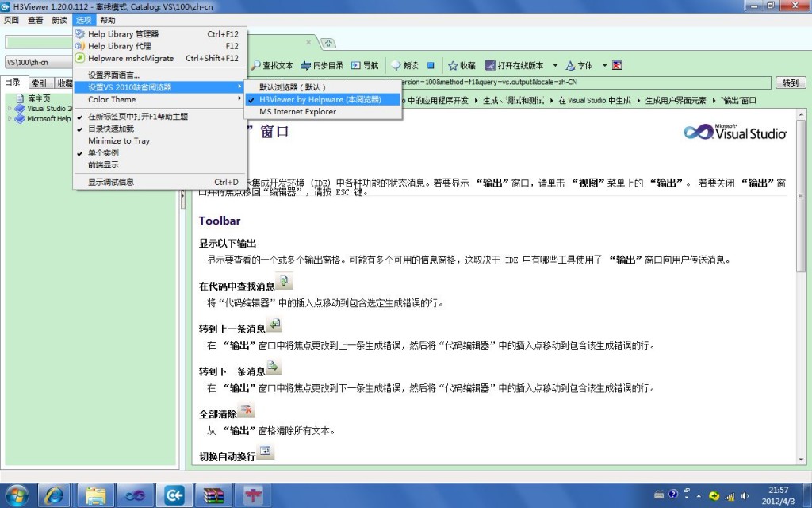Toggle Minimize to Tray option
Image resolution: width=812 pixels, height=508 pixels.
click(x=160, y=140)
